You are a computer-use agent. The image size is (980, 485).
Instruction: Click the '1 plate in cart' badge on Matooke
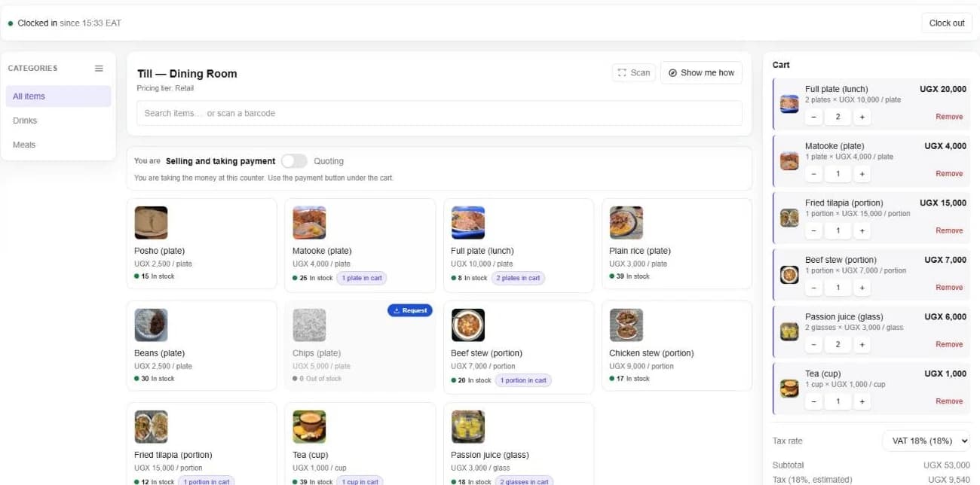pos(362,278)
